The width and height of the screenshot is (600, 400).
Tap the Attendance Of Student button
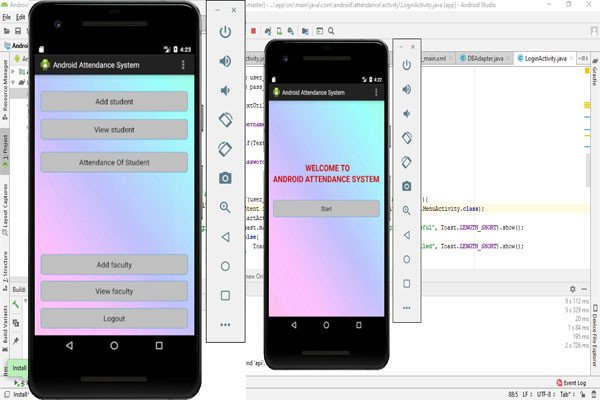[x=114, y=162]
